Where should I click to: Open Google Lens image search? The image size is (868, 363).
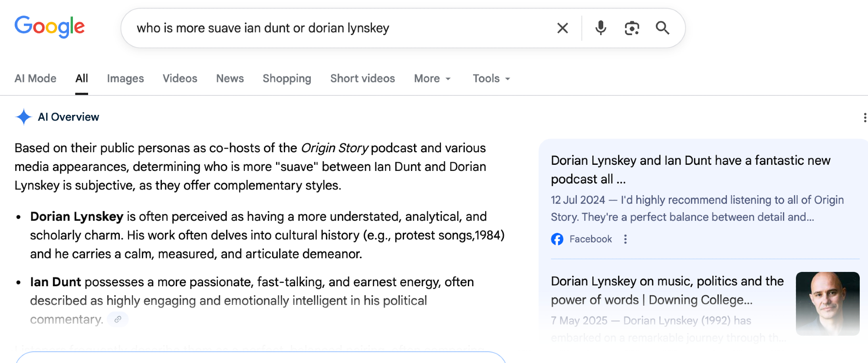632,28
